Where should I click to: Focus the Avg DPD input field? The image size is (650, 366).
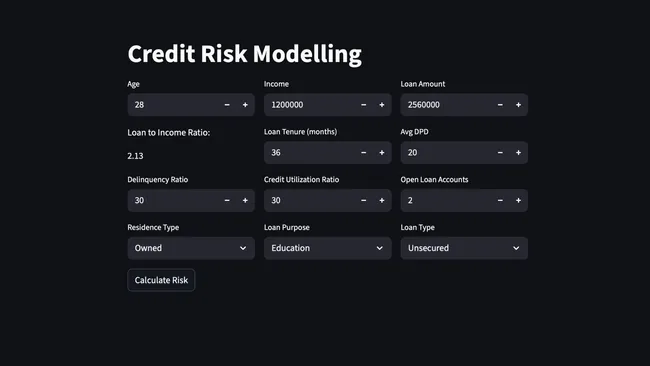pos(446,153)
